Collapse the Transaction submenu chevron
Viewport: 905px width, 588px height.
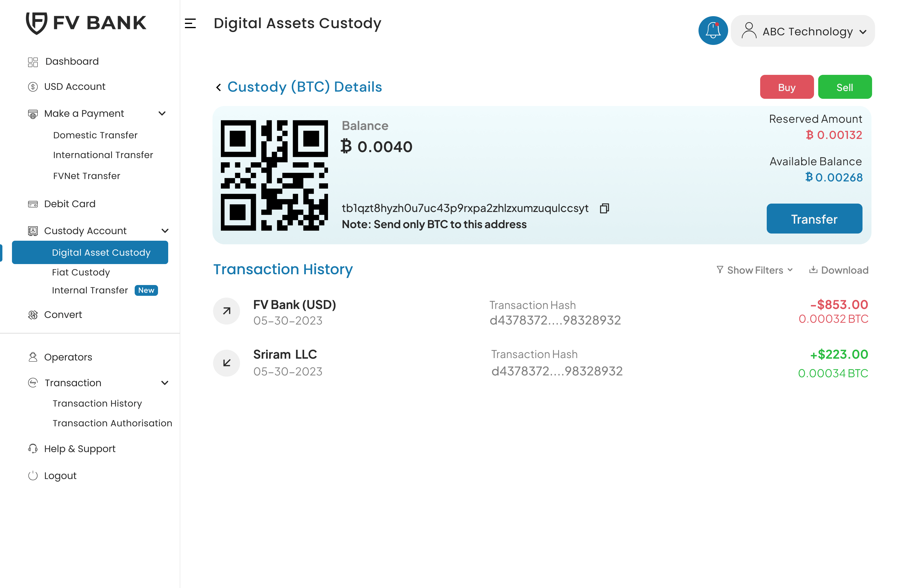[165, 383]
